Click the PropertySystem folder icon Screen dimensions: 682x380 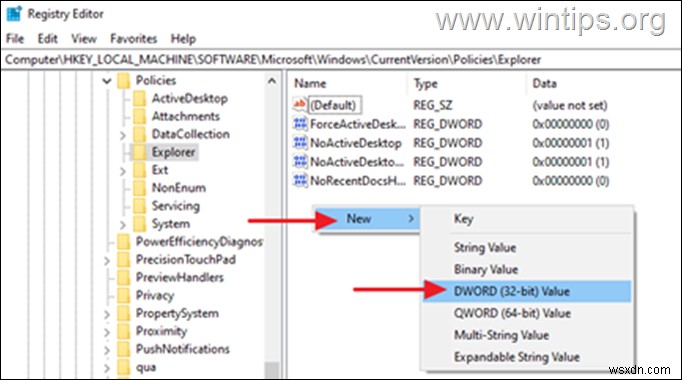tap(124, 313)
